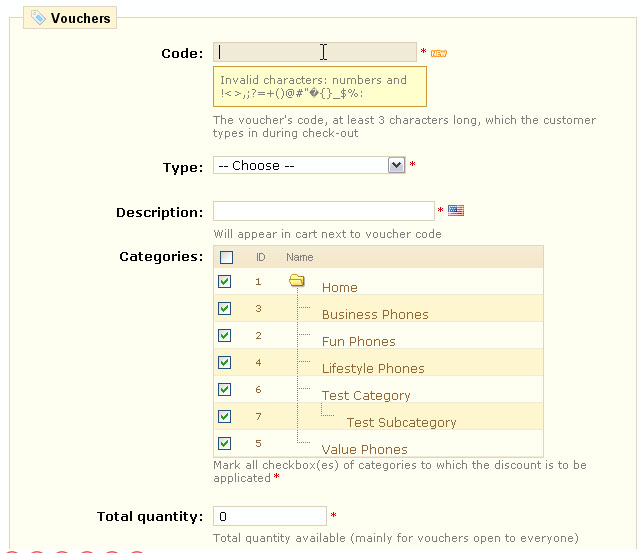The width and height of the screenshot is (640, 553).
Task: Select the Business Phones category name
Action: [375, 315]
